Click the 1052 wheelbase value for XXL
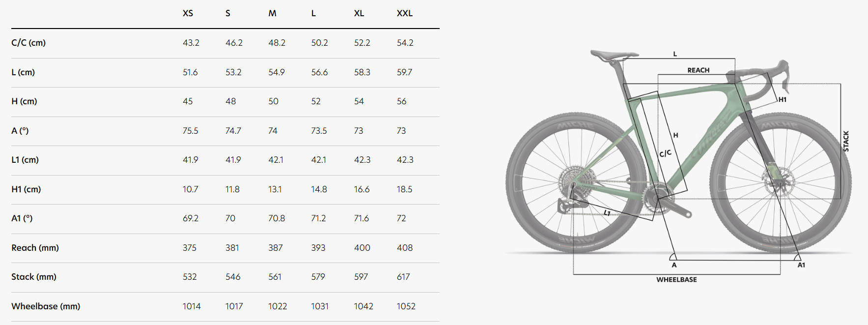This screenshot has width=868, height=325. point(406,306)
